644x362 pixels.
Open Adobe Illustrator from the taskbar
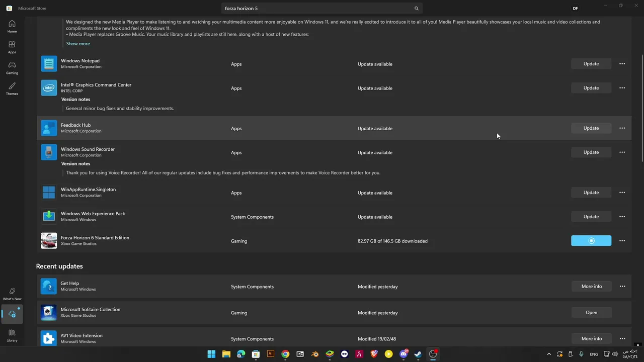[271, 354]
